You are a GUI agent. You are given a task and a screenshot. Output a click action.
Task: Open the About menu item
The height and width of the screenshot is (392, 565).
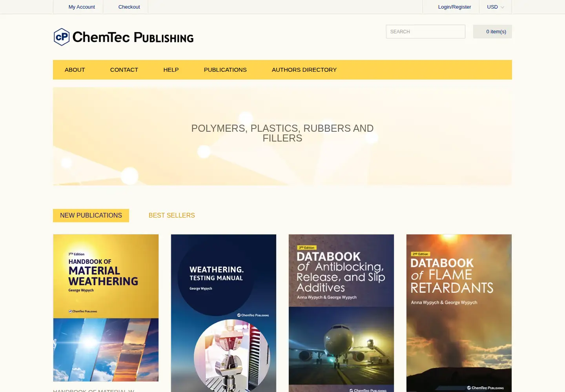pos(75,70)
